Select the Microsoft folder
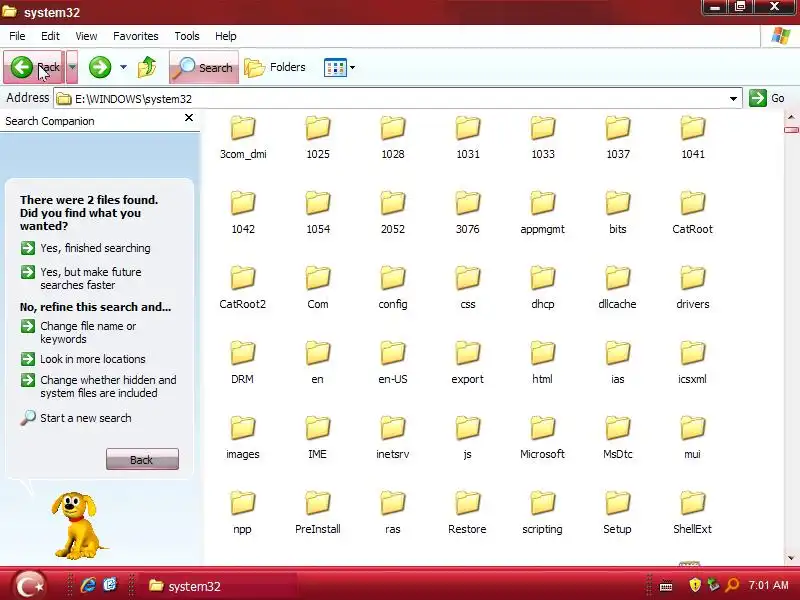Image resolution: width=800 pixels, height=600 pixels. [x=542, y=437]
